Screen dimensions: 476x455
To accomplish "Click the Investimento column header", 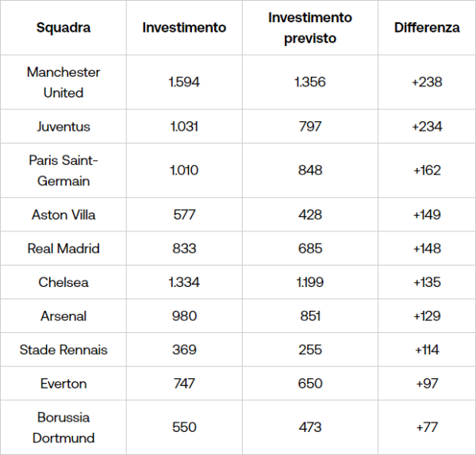I will click(184, 28).
